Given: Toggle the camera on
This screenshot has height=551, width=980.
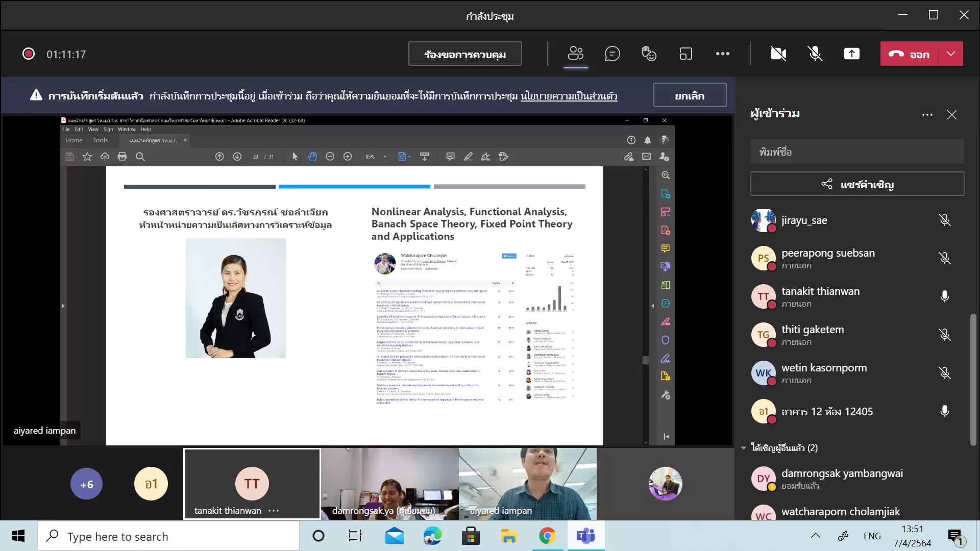Looking at the screenshot, I should click(778, 54).
